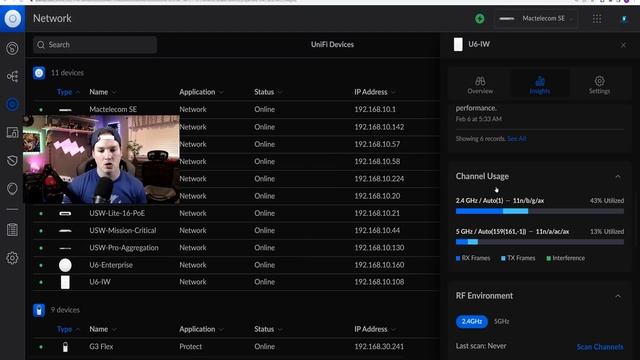Click the RX Frames legend swatch

point(458,258)
